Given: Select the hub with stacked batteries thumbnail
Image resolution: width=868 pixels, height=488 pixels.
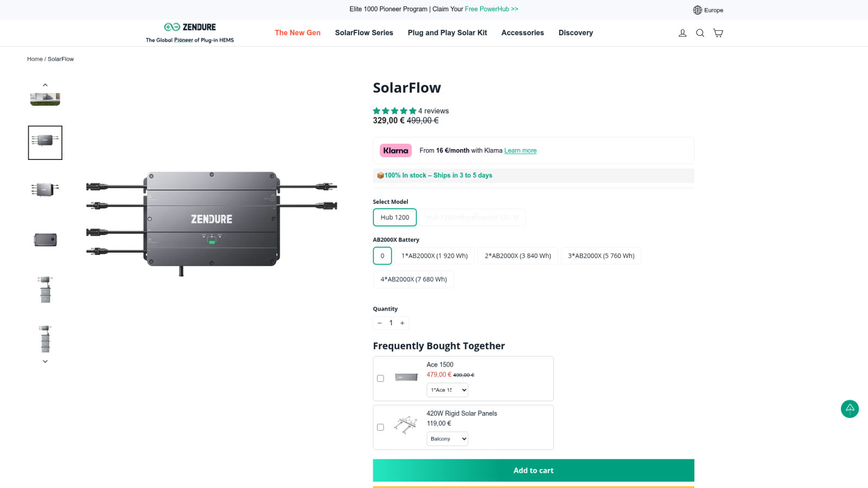Looking at the screenshot, I should click(45, 339).
